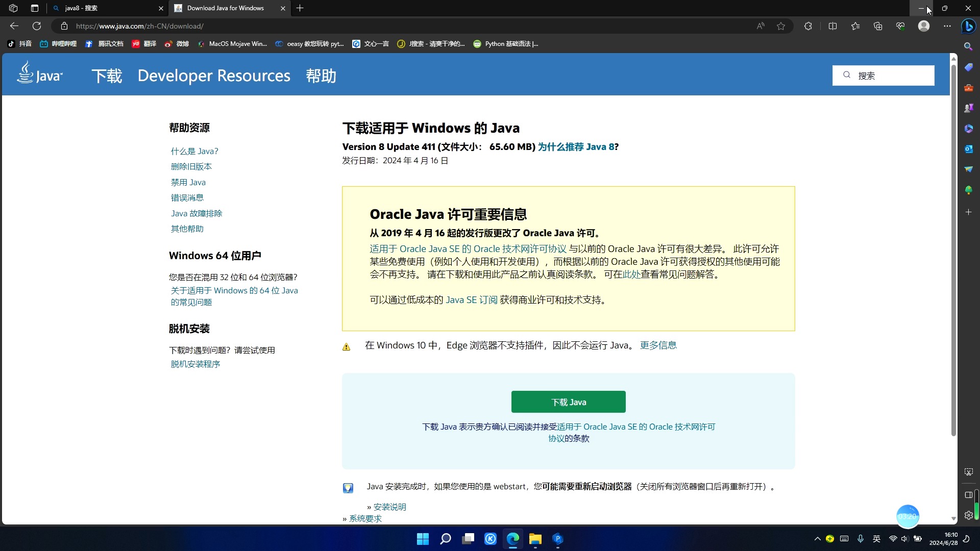Click the site lock icon in address bar
The height and width of the screenshot is (551, 980).
(x=64, y=26)
